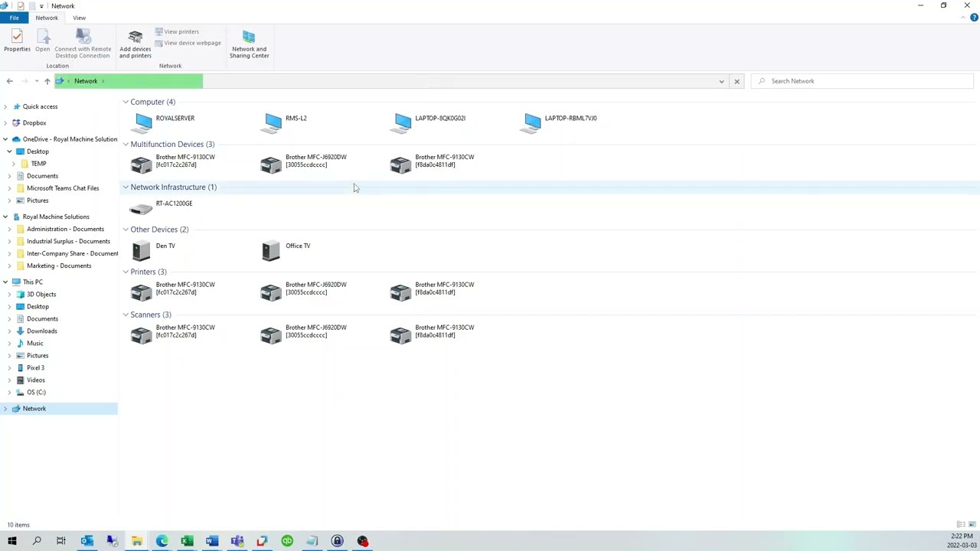
Task: Click View printers in ribbon
Action: [x=177, y=31]
